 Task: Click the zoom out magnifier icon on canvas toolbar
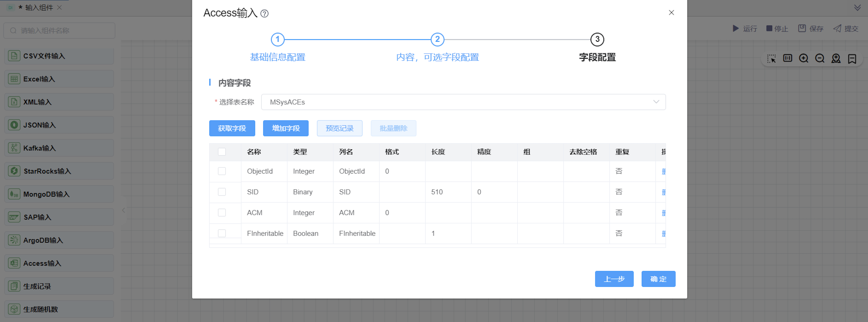820,58
